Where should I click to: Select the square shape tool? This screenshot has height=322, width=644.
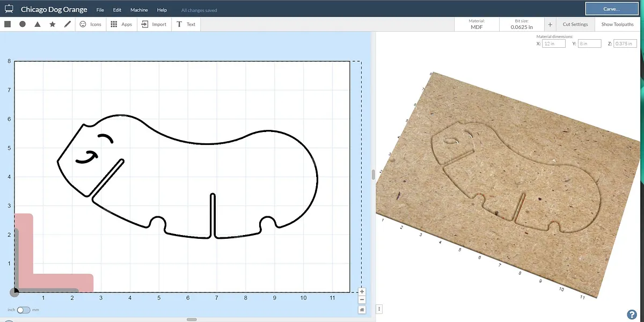pyautogui.click(x=8, y=24)
